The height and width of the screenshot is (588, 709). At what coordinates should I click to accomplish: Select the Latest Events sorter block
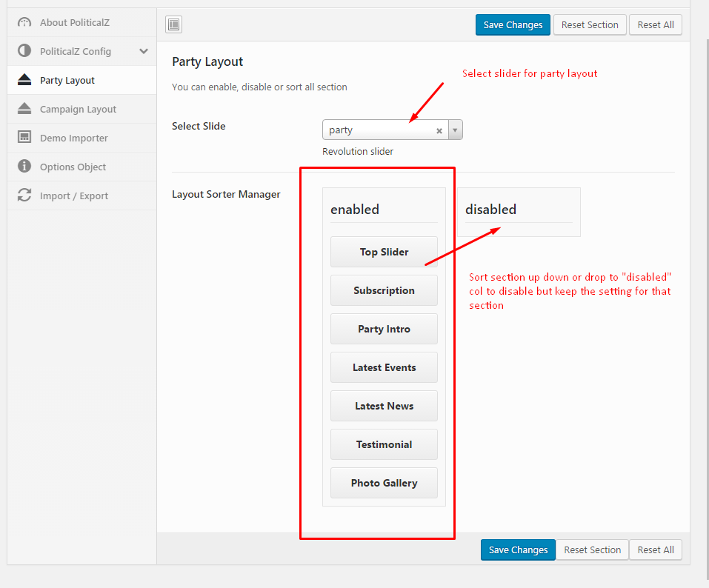(x=384, y=367)
